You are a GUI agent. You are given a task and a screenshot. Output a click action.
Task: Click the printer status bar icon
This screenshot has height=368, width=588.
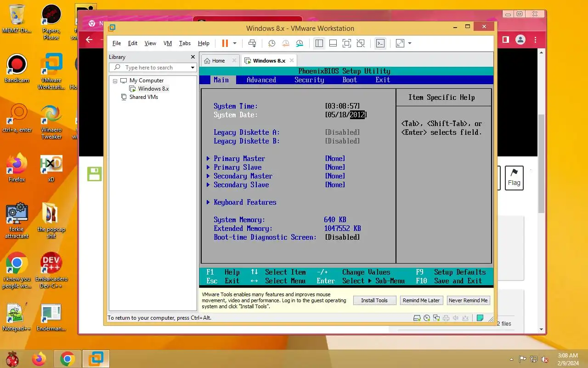pos(446,318)
